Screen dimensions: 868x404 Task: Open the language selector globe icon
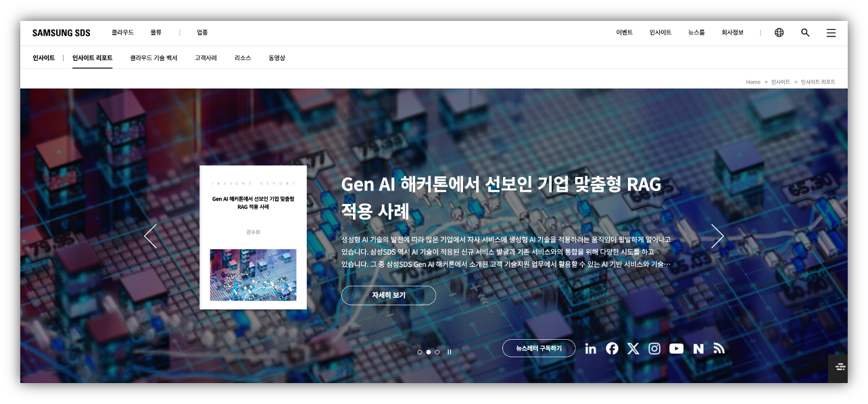pos(779,32)
